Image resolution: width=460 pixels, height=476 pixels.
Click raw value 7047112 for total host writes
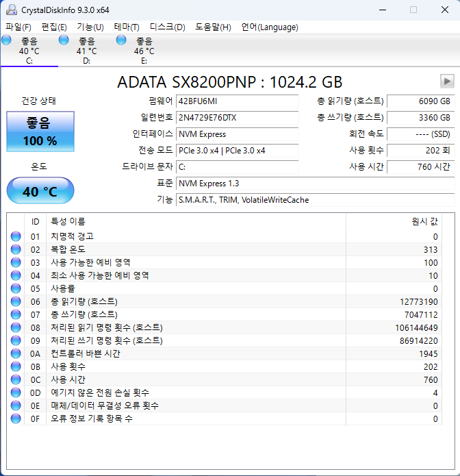(421, 315)
